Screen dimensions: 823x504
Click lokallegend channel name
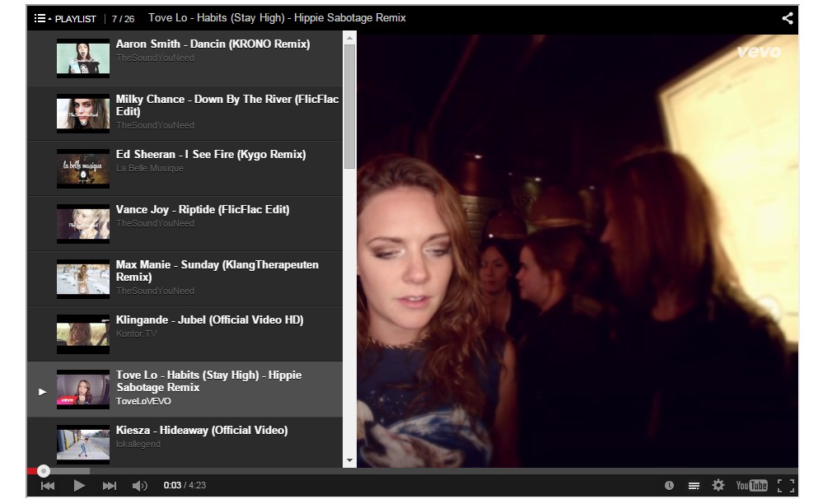coord(138,444)
